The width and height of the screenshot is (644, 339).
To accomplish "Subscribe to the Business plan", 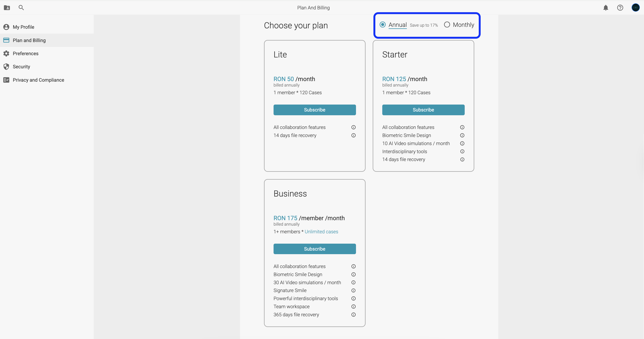I will [314, 249].
